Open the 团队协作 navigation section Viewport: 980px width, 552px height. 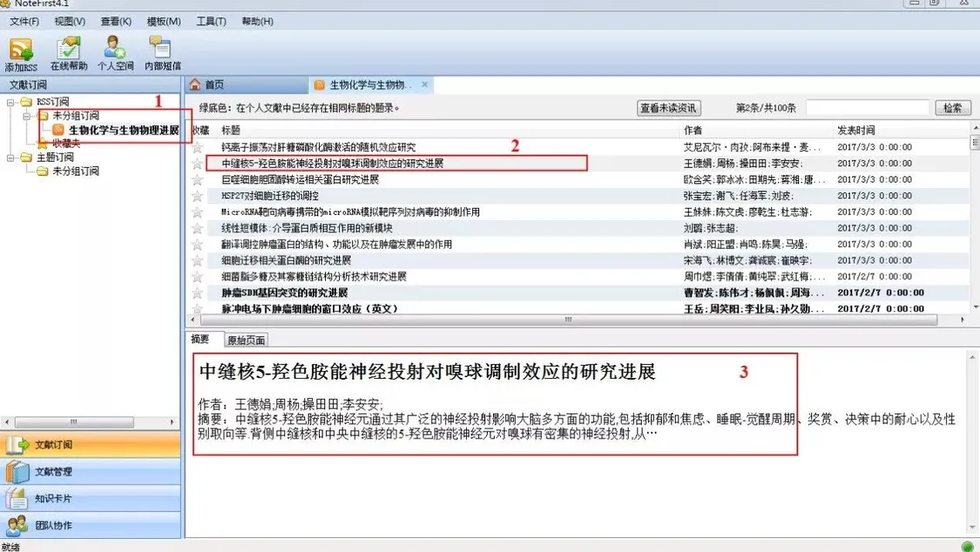click(90, 525)
